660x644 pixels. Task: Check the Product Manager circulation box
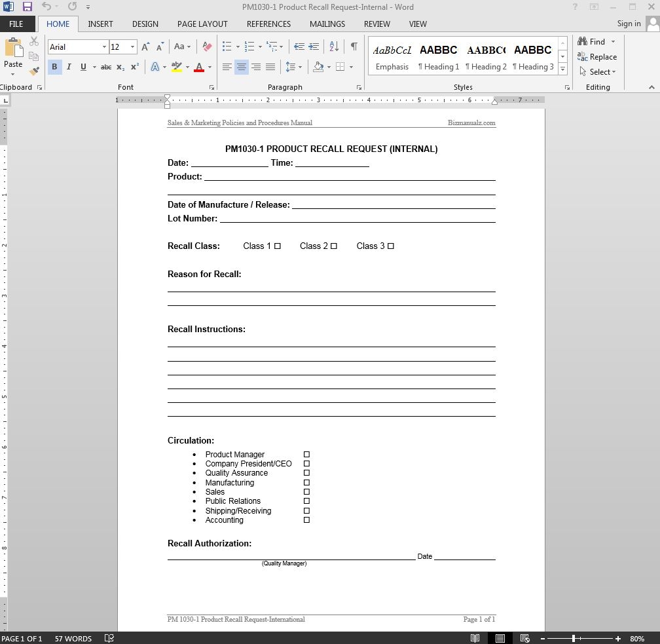[x=306, y=455]
